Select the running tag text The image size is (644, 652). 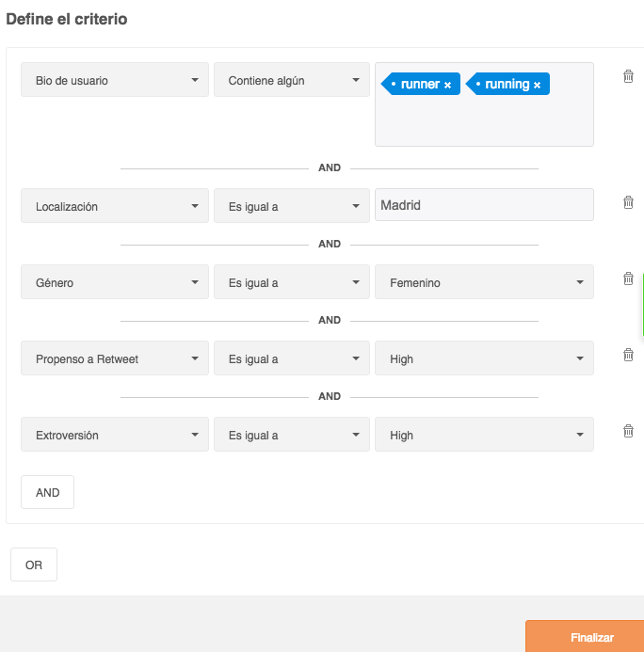point(507,85)
